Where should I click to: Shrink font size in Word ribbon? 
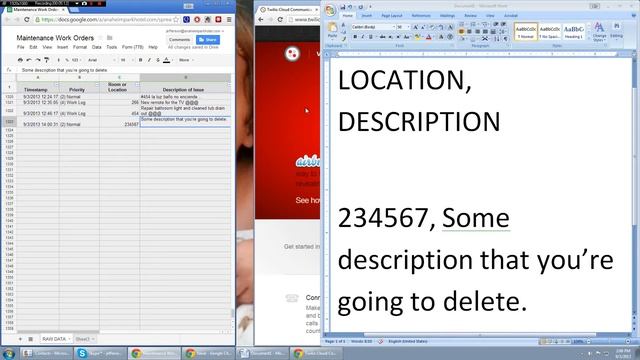(422, 27)
